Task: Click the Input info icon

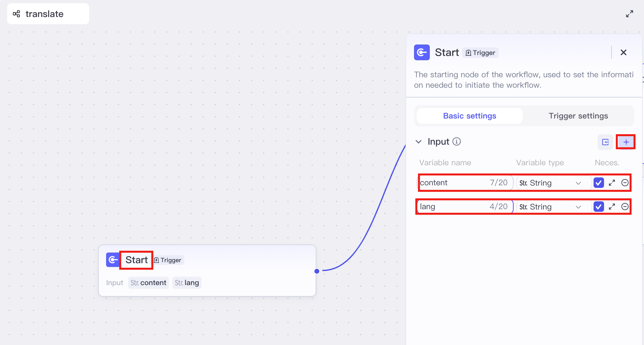Action: tap(457, 141)
